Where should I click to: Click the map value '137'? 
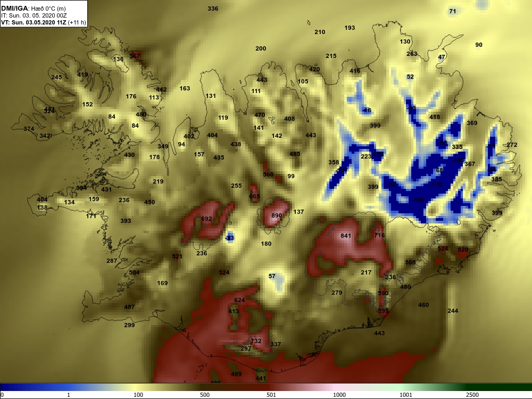click(x=298, y=212)
